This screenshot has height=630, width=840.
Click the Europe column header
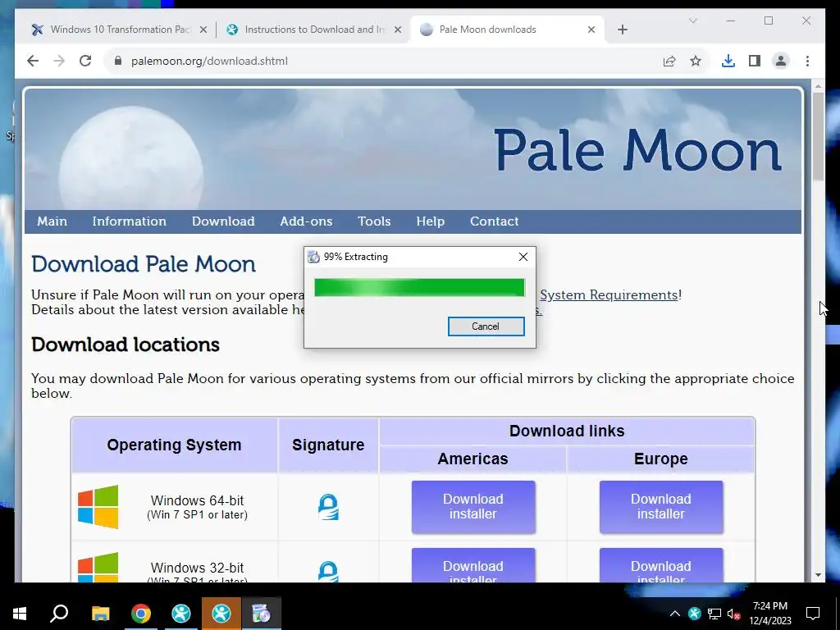[660, 459]
